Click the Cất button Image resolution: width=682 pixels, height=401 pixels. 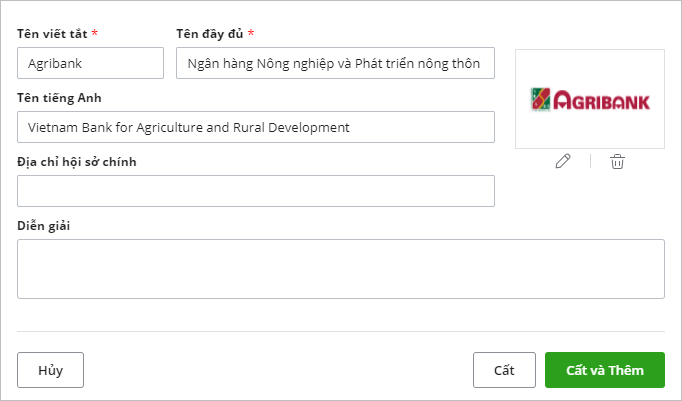(504, 370)
